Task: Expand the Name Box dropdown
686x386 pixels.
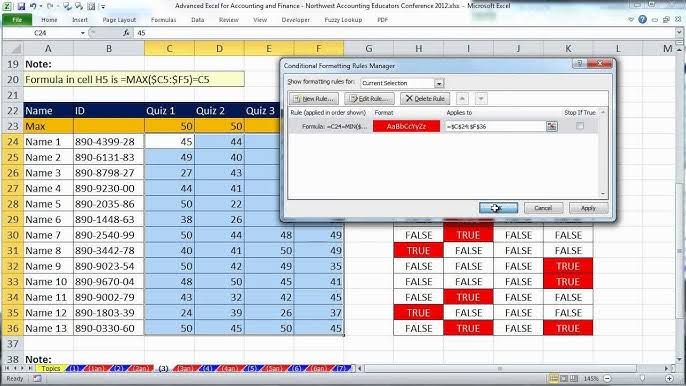Action: point(82,33)
